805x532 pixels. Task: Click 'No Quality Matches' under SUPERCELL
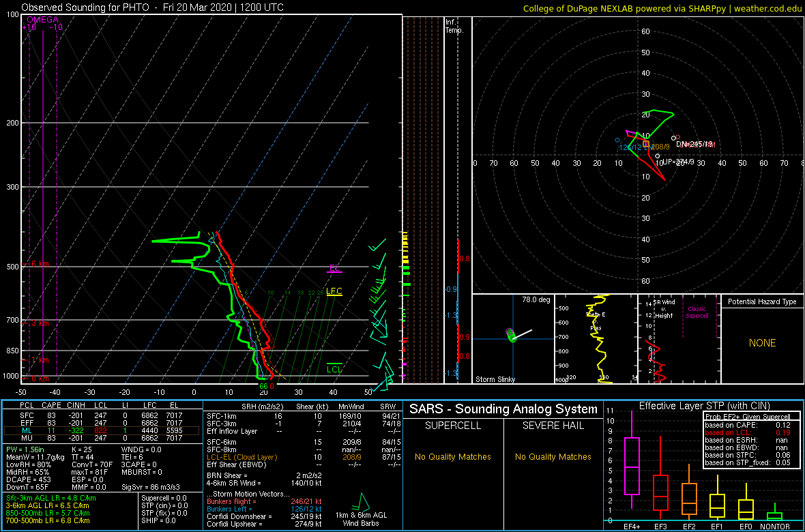pos(453,457)
